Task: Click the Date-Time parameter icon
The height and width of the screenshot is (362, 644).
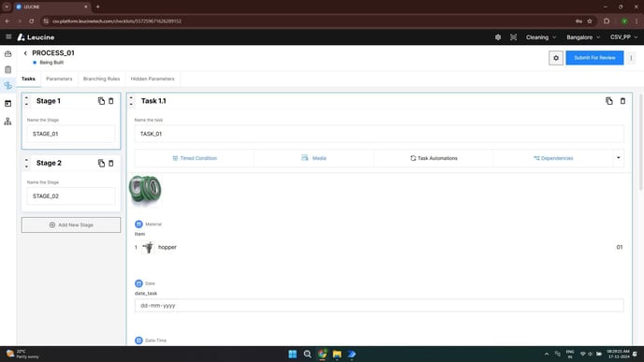Action: point(139,340)
